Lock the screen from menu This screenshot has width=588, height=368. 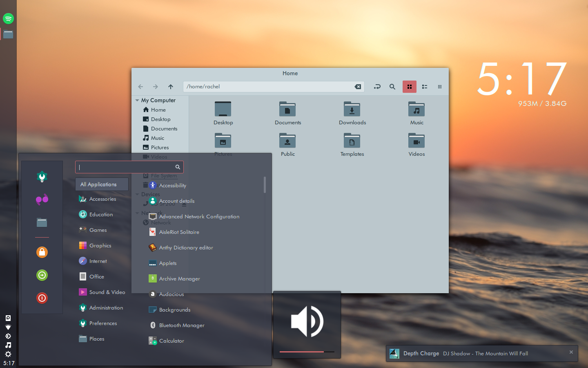(x=42, y=252)
